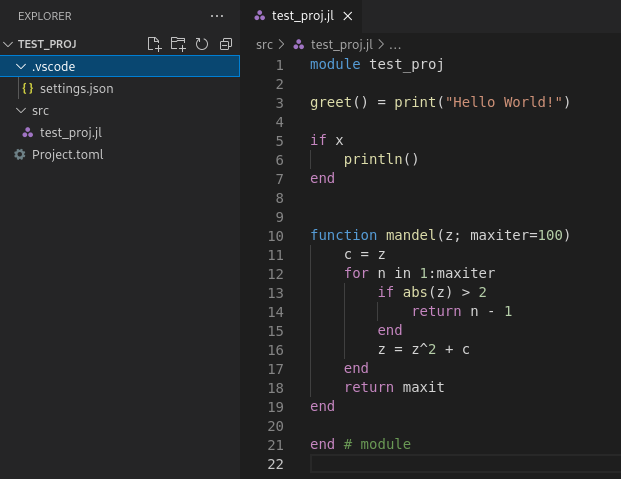Click "end" on line 7

(x=322, y=178)
